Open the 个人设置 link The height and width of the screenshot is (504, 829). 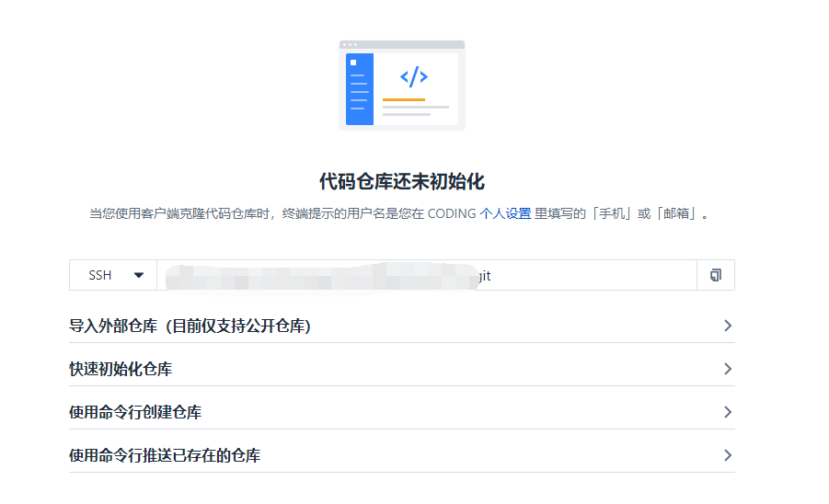click(x=505, y=213)
